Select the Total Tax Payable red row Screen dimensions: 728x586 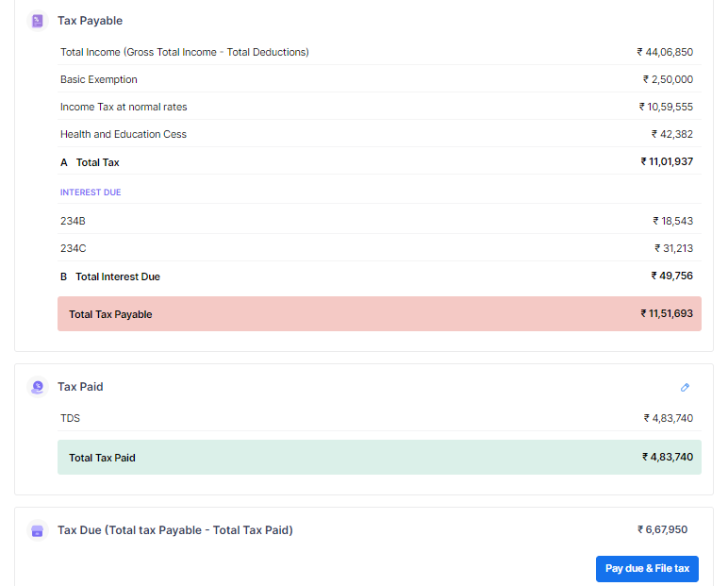pyautogui.click(x=378, y=314)
